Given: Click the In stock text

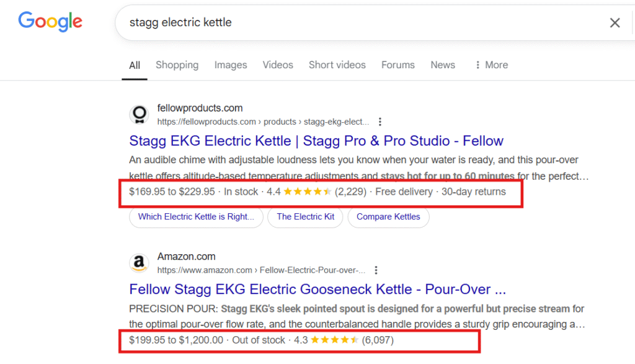Looking at the screenshot, I should 241,192.
